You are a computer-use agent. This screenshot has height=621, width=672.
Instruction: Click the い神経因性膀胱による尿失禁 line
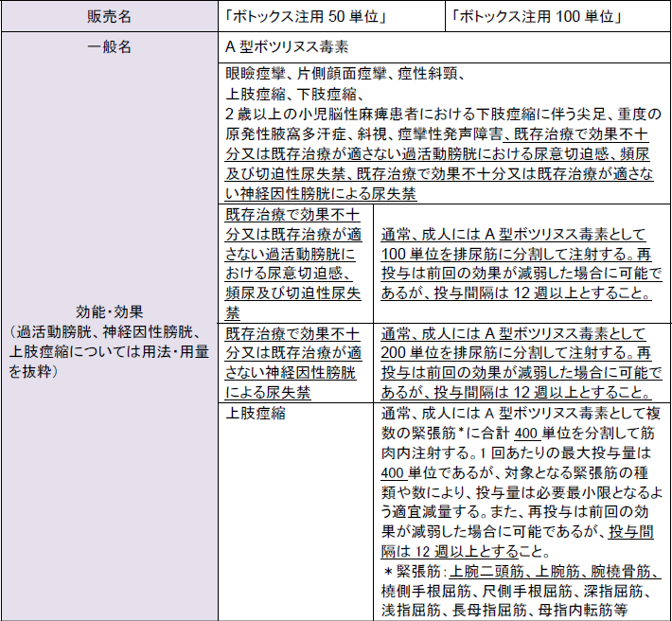pyautogui.click(x=321, y=194)
